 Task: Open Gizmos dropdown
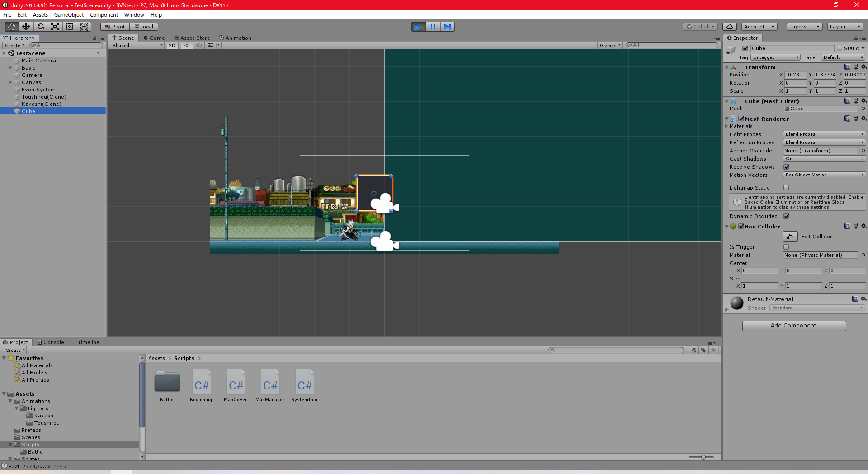tap(610, 45)
